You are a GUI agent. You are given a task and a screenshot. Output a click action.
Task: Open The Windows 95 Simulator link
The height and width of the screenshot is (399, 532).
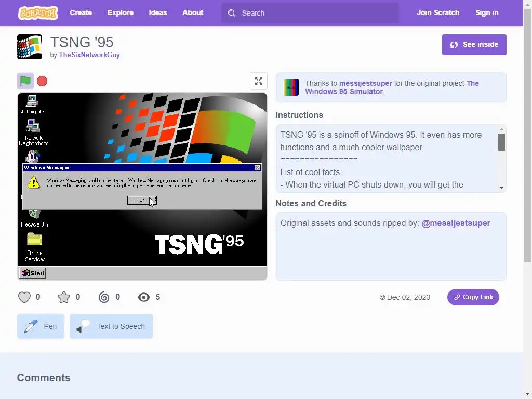tap(392, 87)
